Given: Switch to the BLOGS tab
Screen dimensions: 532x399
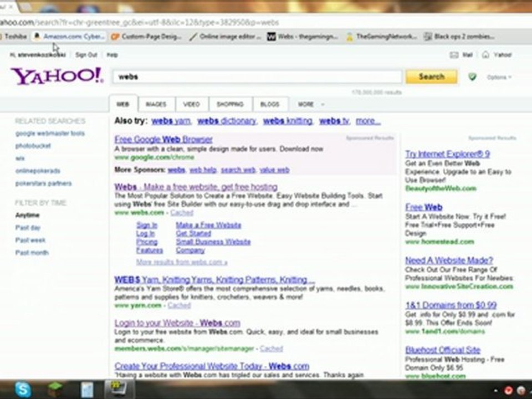Looking at the screenshot, I should pos(270,104).
